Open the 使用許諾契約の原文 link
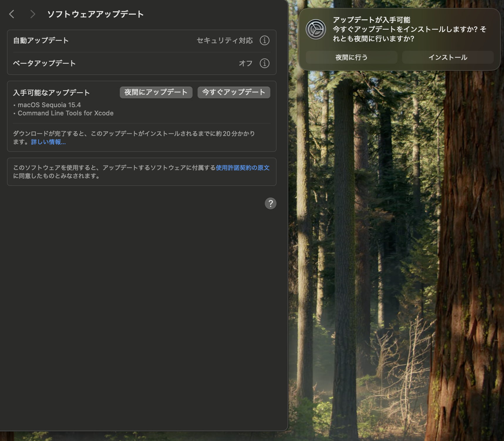 coord(242,168)
